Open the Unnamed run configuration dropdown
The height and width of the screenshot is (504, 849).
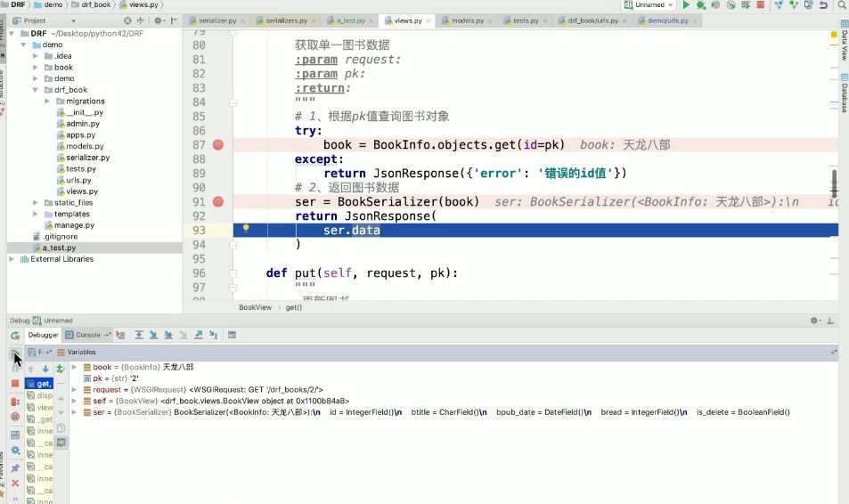[649, 5]
